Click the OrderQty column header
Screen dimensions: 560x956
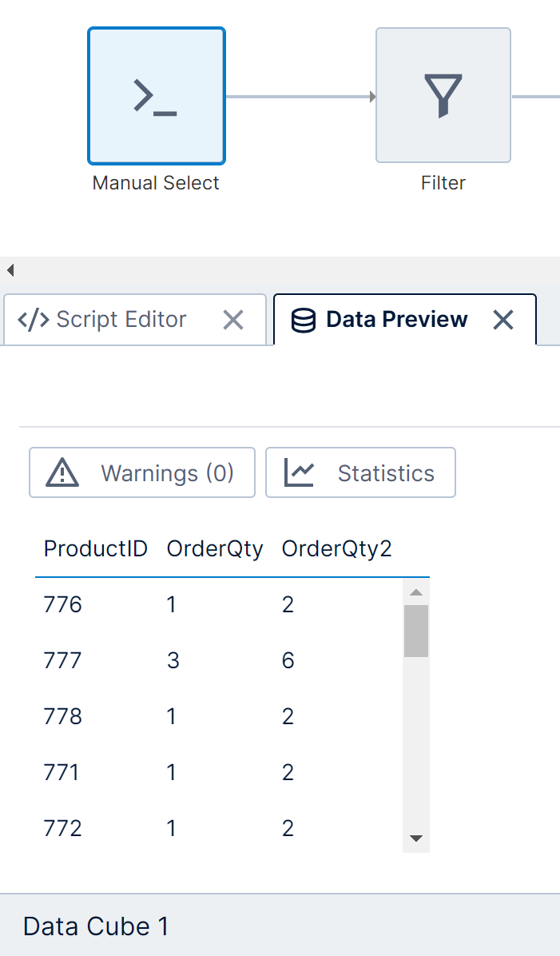[x=215, y=549]
